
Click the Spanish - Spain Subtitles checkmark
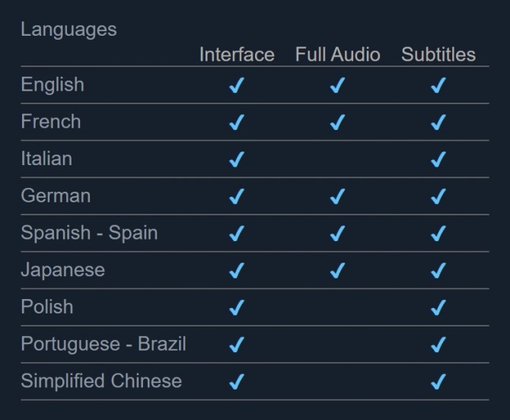point(438,234)
